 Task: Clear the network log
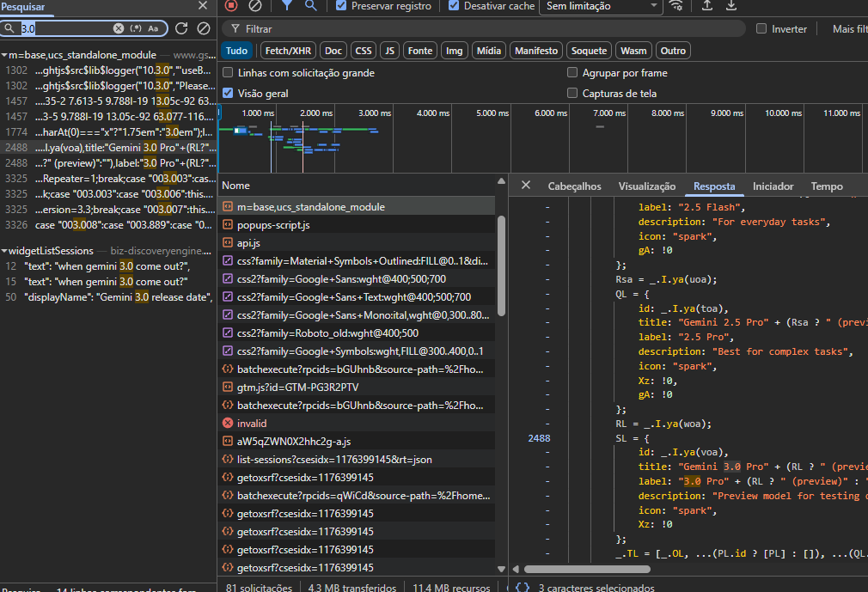pos(255,6)
